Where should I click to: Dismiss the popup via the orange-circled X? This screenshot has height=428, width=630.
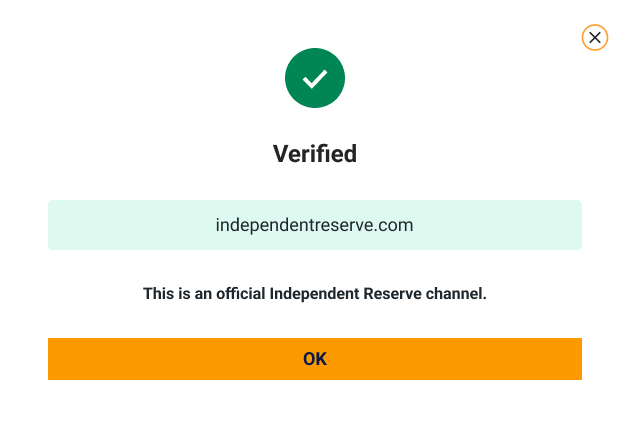(x=595, y=38)
